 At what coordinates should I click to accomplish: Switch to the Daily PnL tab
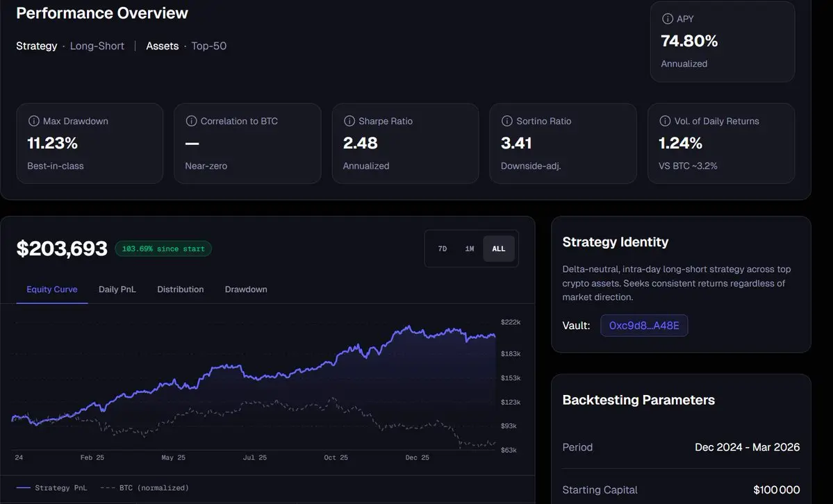(x=117, y=289)
